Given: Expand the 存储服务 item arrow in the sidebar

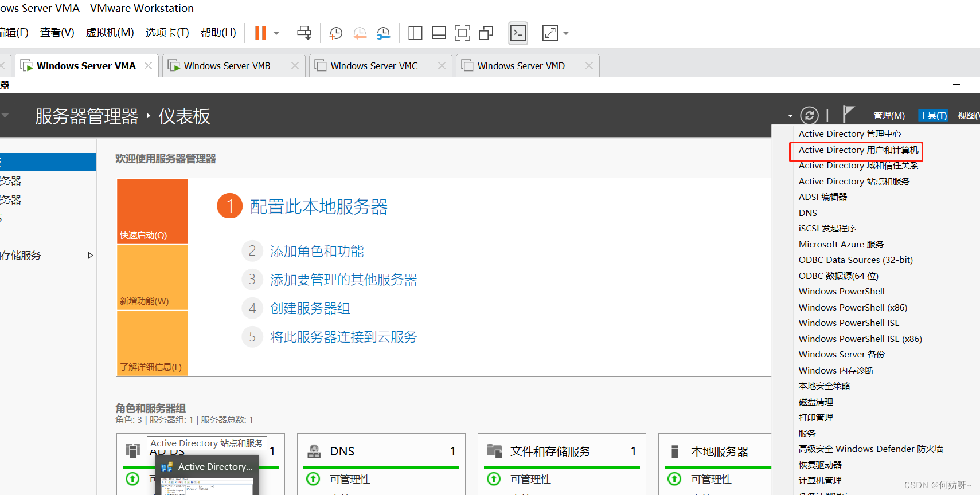Looking at the screenshot, I should (90, 256).
